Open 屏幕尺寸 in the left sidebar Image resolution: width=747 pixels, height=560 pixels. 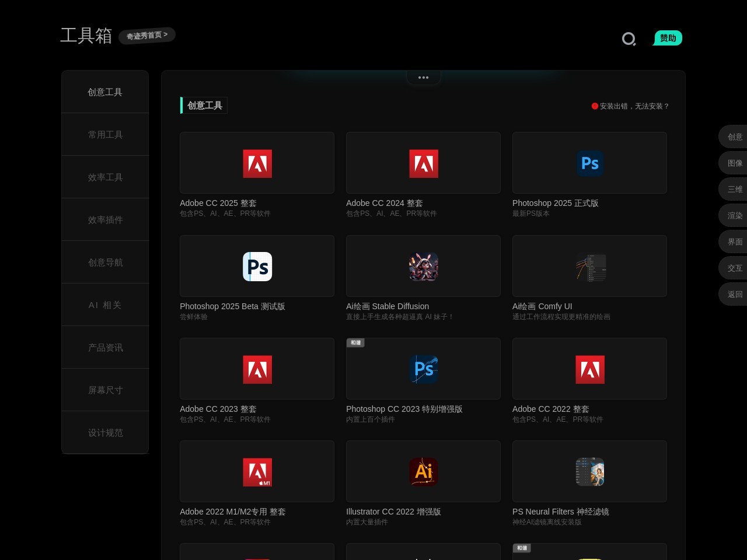(105, 390)
